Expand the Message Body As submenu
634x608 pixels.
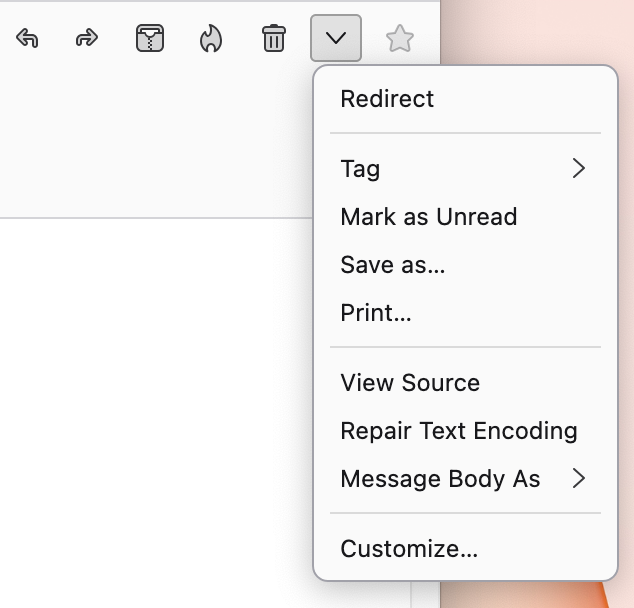click(465, 479)
